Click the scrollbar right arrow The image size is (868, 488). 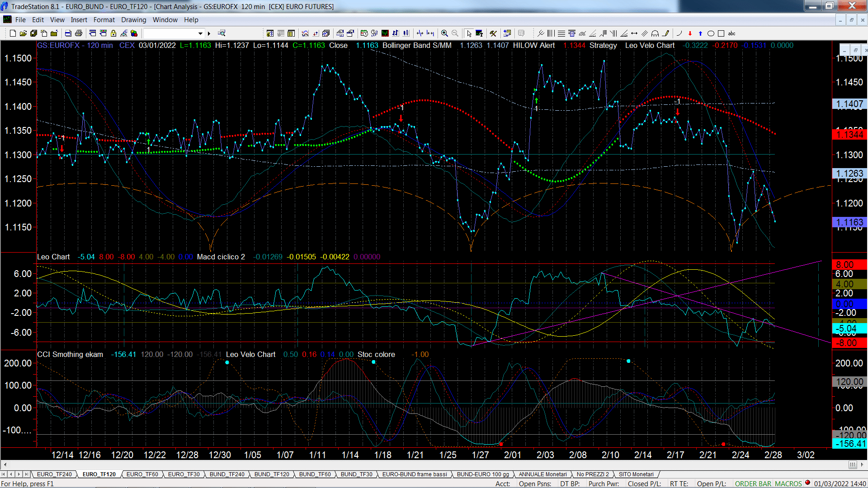tap(863, 465)
